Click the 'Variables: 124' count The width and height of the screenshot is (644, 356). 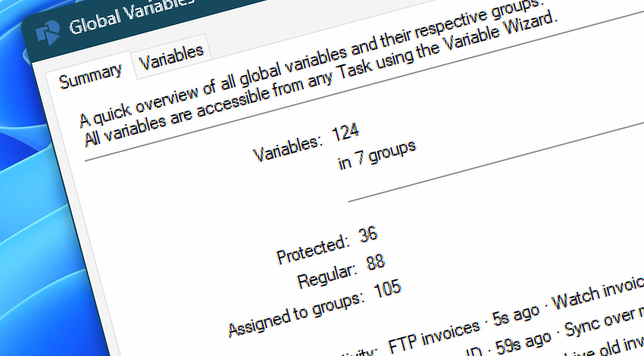point(345,133)
